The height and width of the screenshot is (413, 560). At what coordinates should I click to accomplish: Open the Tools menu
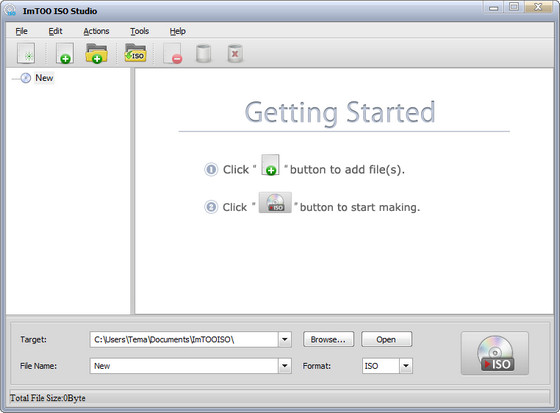click(139, 31)
